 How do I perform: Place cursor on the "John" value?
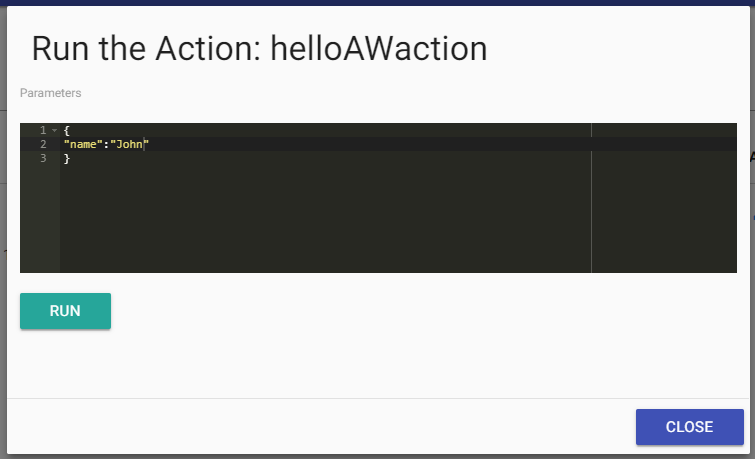click(130, 144)
